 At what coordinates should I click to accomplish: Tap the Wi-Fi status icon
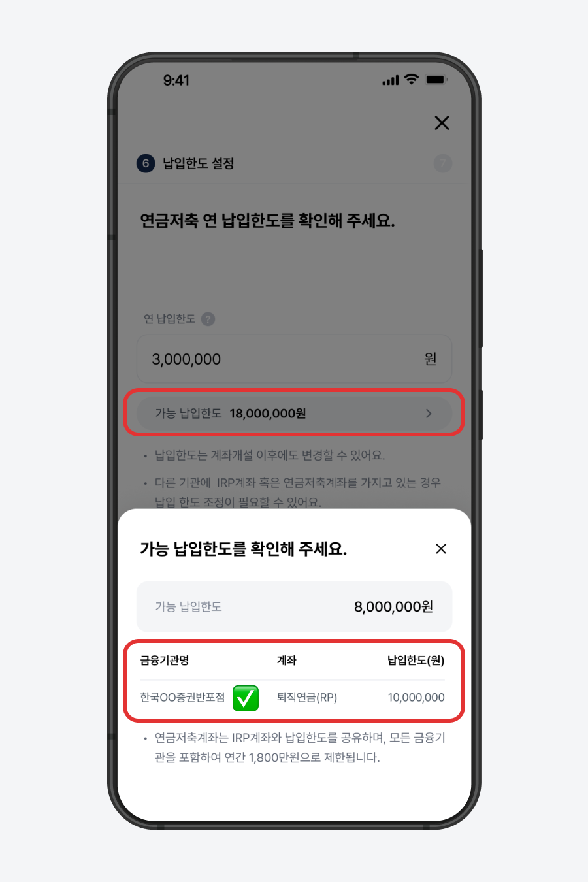point(411,80)
